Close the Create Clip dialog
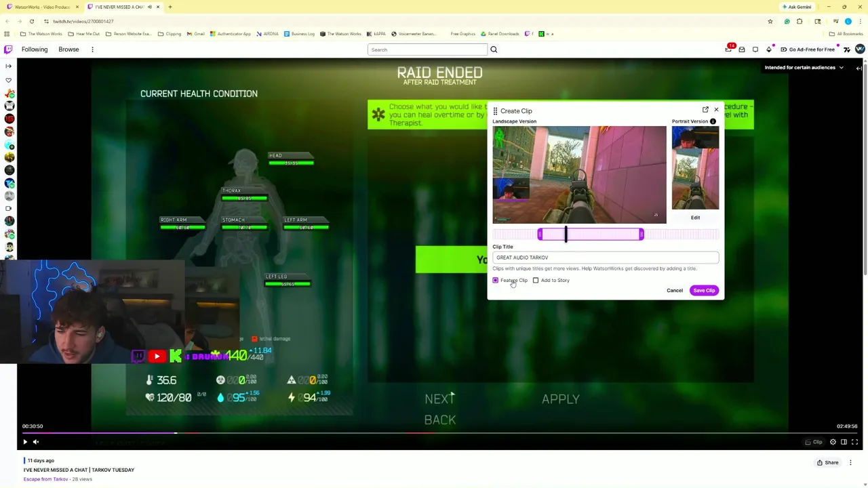Viewport: 868px width, 488px height. 716,110
